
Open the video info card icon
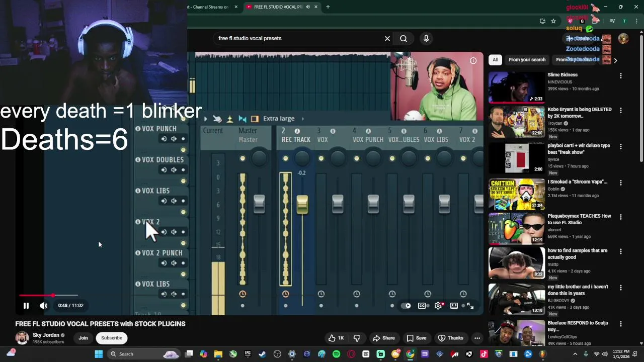click(473, 61)
